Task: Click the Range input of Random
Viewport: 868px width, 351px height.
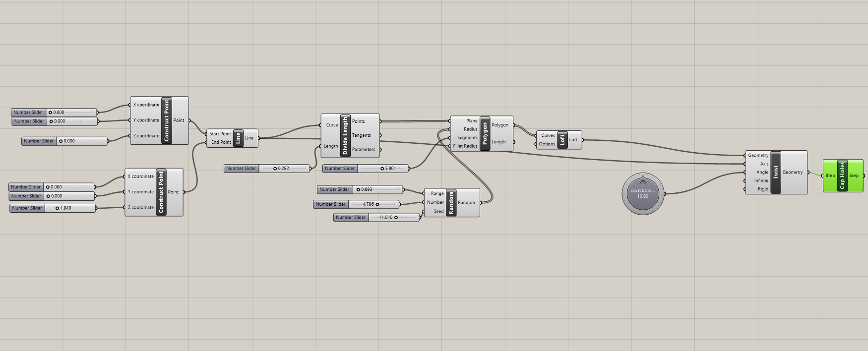Action: tap(437, 194)
